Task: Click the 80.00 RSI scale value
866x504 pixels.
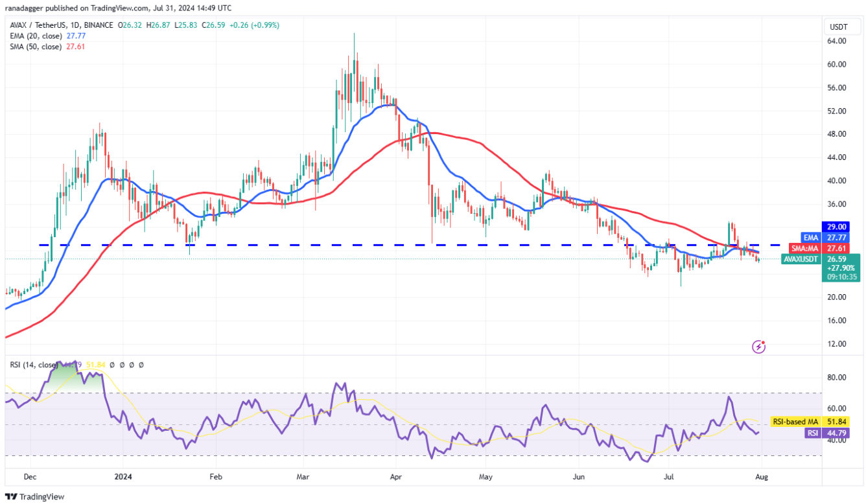Action: [x=838, y=378]
